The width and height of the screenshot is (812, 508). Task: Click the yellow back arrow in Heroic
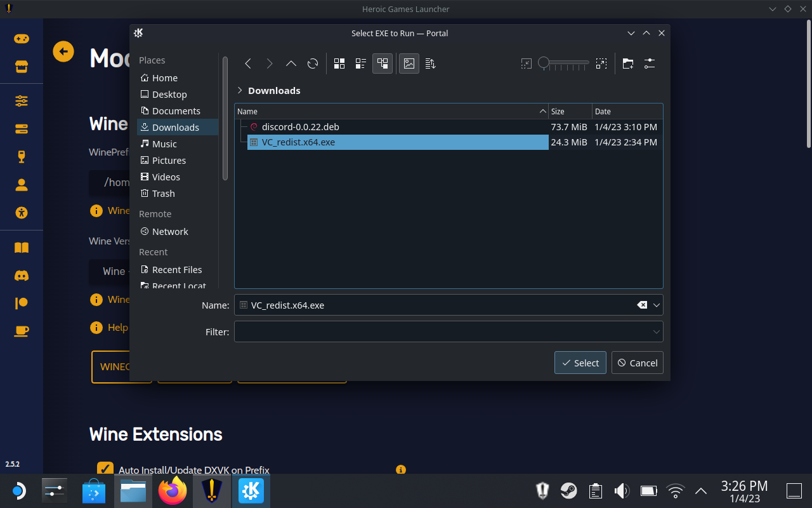[x=63, y=51]
